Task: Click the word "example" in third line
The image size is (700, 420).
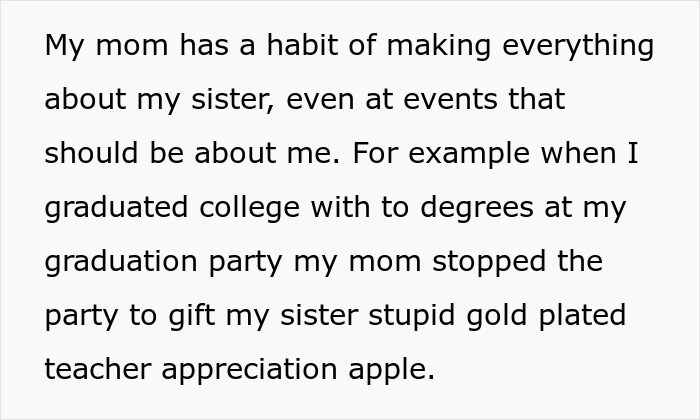Action: [x=469, y=154]
